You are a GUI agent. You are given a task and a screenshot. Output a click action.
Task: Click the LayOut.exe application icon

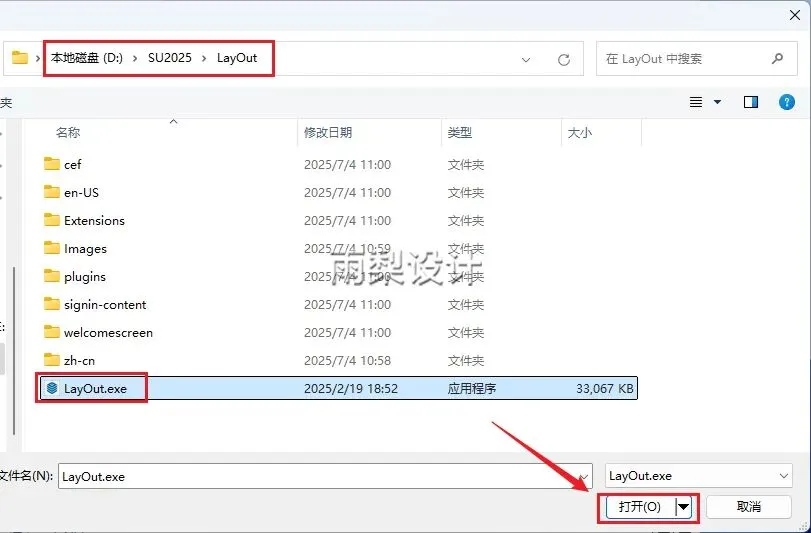(52, 388)
